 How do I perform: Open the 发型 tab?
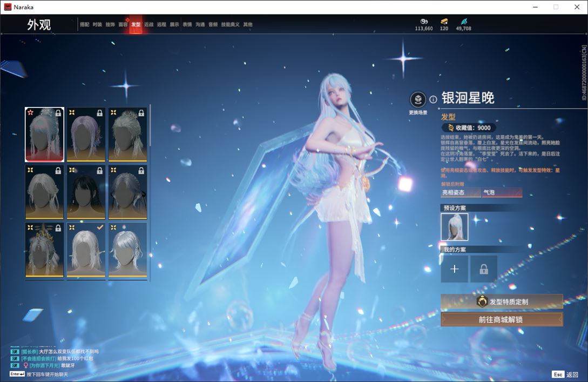tap(136, 24)
